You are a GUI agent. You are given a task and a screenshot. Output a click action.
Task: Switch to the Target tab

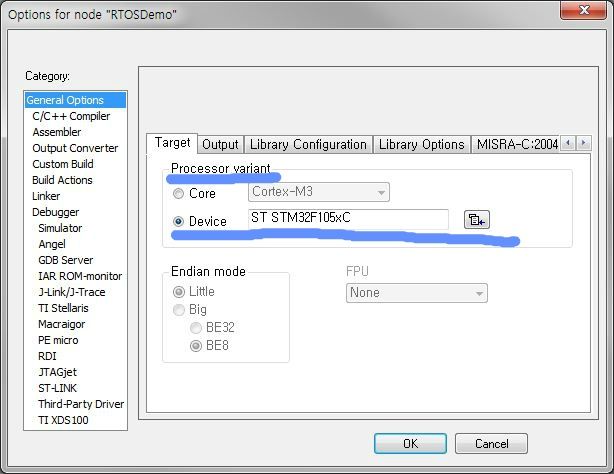coord(172,143)
